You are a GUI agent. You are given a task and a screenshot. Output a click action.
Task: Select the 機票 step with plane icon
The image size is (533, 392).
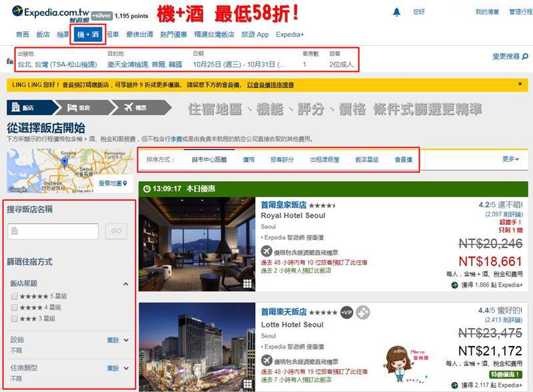[143, 108]
